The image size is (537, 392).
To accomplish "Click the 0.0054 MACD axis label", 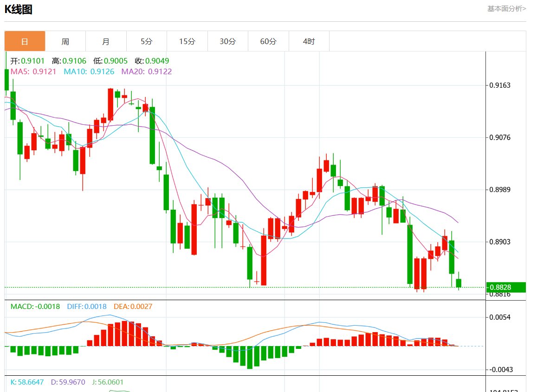I will click(x=500, y=317).
